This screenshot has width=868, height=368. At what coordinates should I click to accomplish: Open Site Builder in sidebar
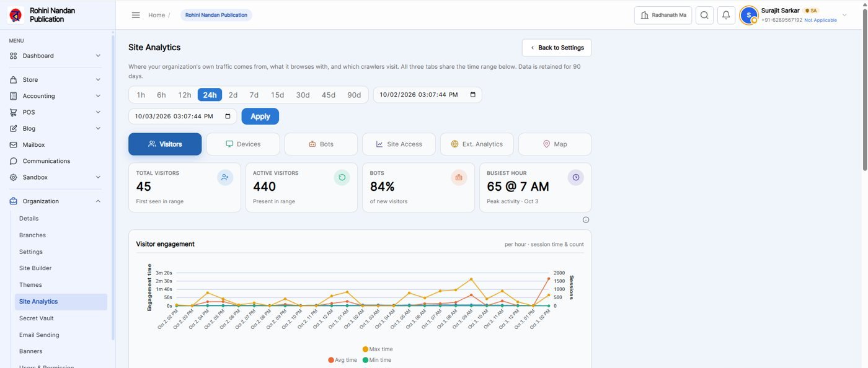click(35, 268)
